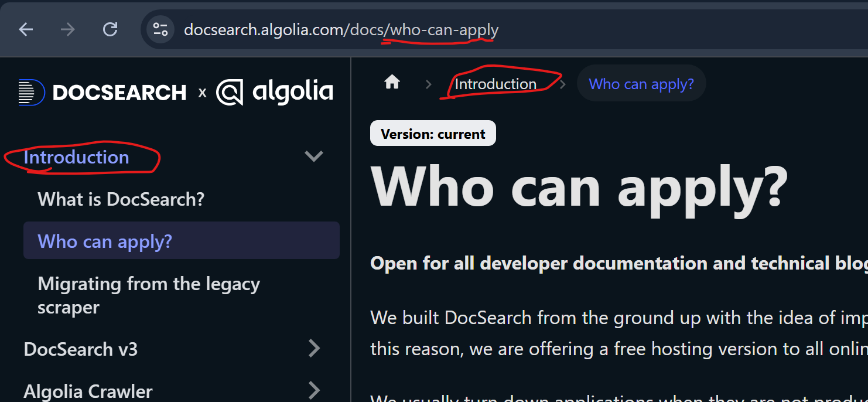Select 'Migrating from the legacy scraper' in sidebar
Viewport: 868px width, 402px height.
tap(149, 295)
